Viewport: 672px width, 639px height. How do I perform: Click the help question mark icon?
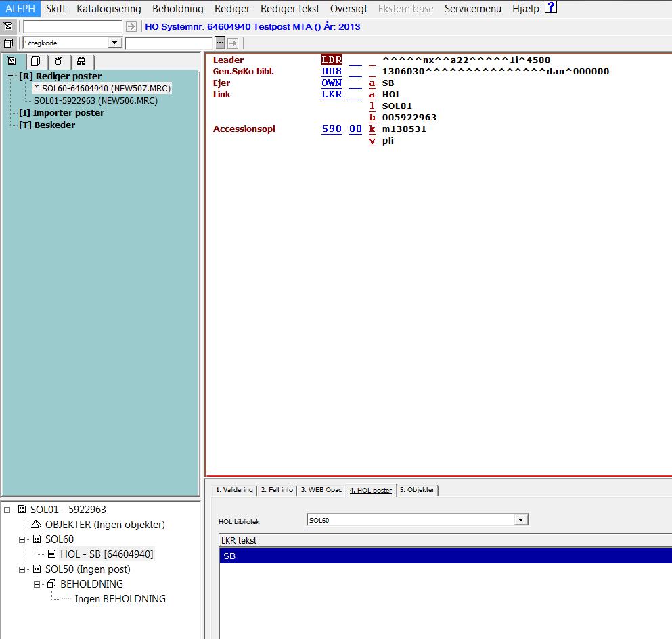point(551,8)
